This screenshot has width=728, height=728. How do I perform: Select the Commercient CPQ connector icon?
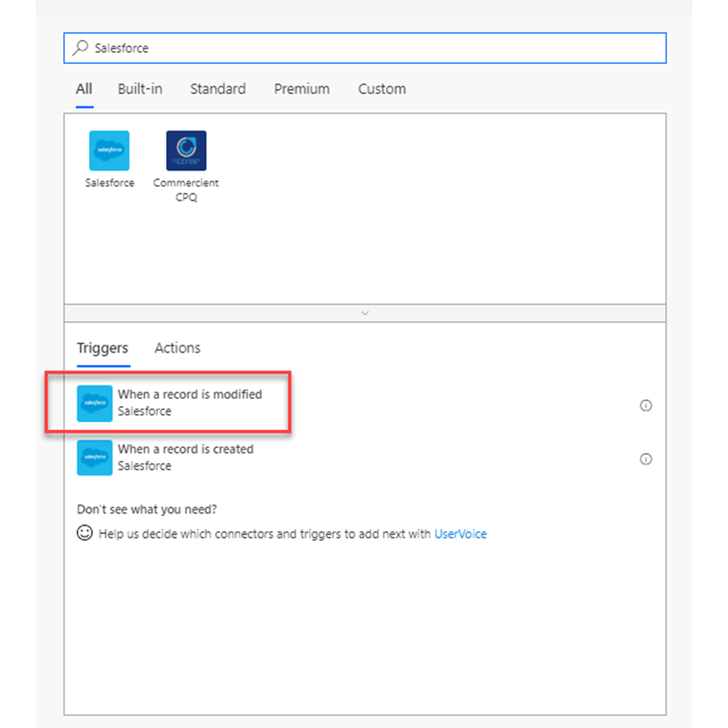click(x=186, y=150)
